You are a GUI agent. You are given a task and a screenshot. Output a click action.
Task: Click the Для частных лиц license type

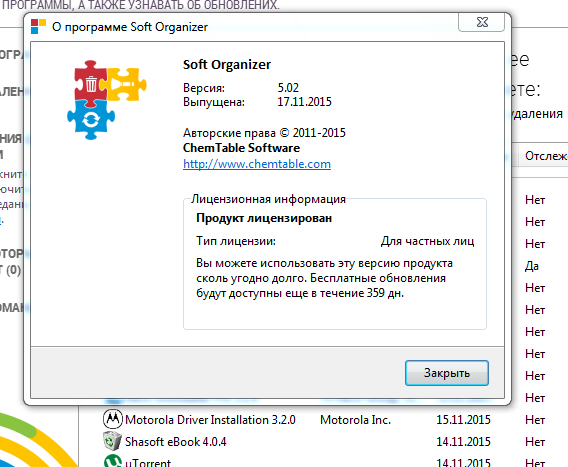pos(427,241)
